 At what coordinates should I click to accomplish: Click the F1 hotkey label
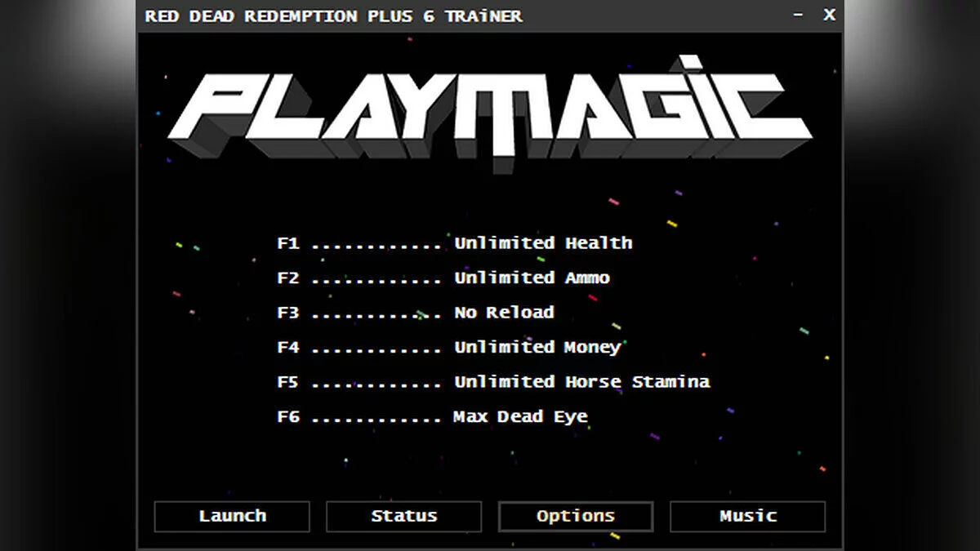288,243
